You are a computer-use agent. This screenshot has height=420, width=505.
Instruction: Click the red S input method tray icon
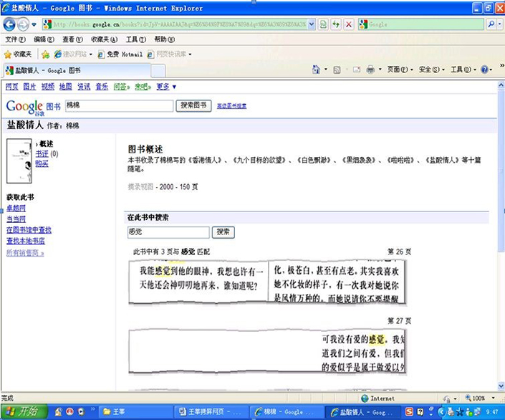[x=409, y=411]
